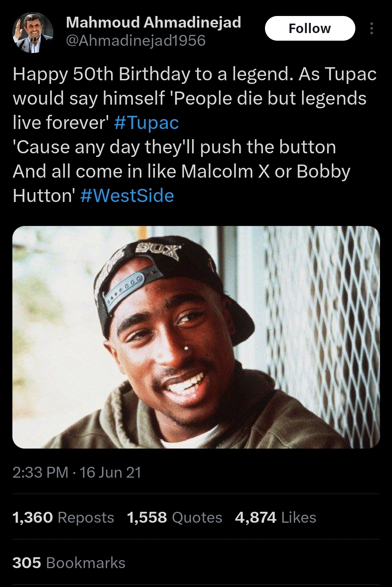Tap Mahmoud Ahmadinejad's profile avatar
392x587 pixels.
tap(33, 32)
